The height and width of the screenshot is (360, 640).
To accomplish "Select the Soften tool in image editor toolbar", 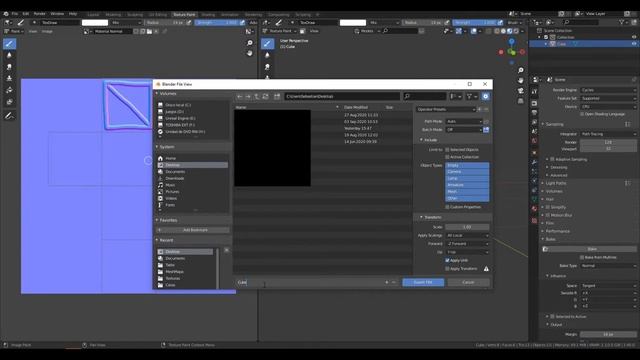I will pos(9,55).
